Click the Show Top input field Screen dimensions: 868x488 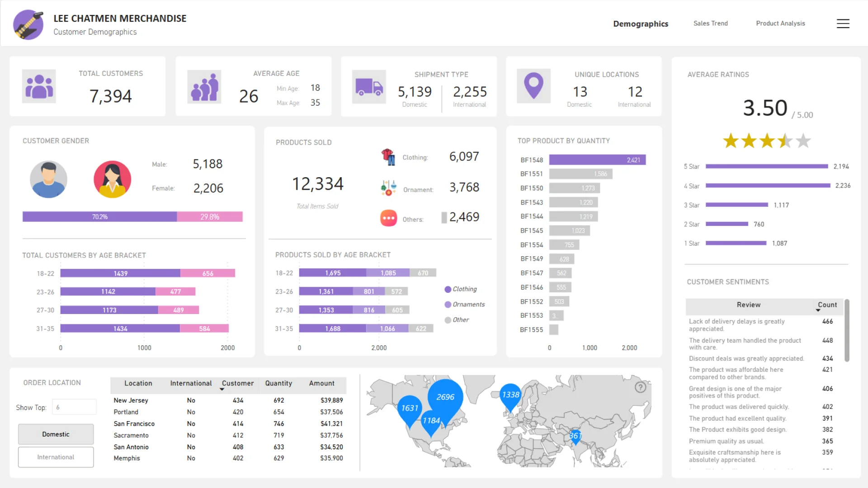(x=74, y=407)
